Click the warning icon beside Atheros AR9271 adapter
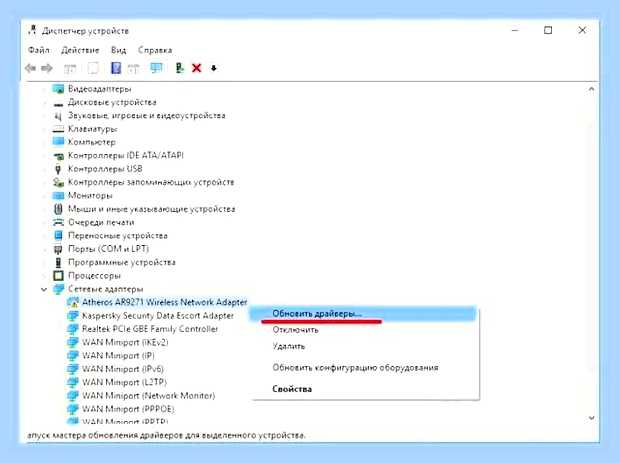 [72, 302]
